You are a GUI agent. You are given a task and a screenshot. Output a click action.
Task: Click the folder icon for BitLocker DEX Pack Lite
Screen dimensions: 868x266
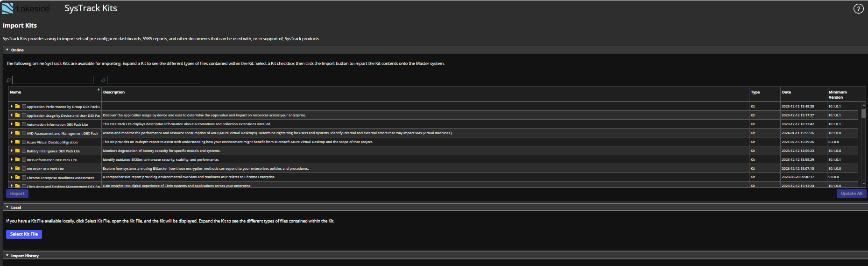coord(17,169)
